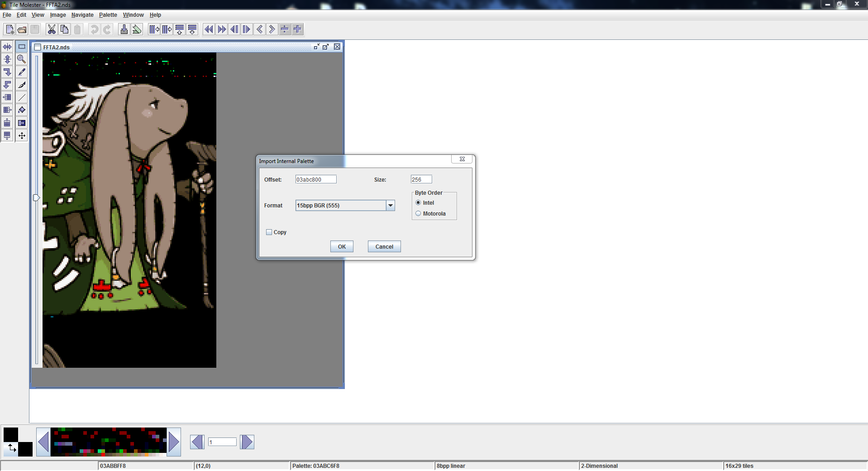
Task: Increase tile grid height
Action: click(192, 29)
